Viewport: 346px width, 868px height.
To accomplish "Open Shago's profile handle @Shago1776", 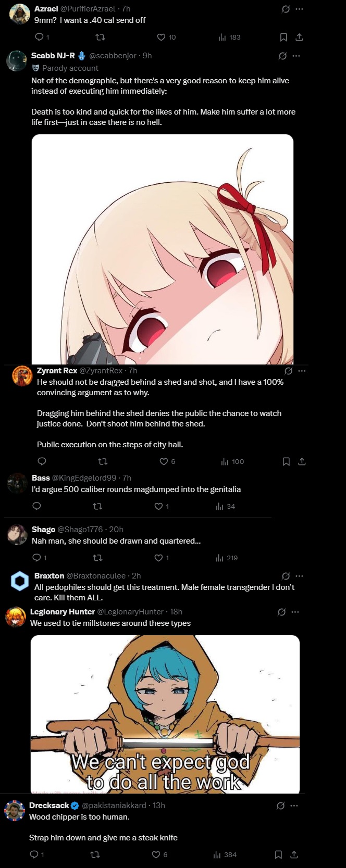I will click(x=80, y=529).
